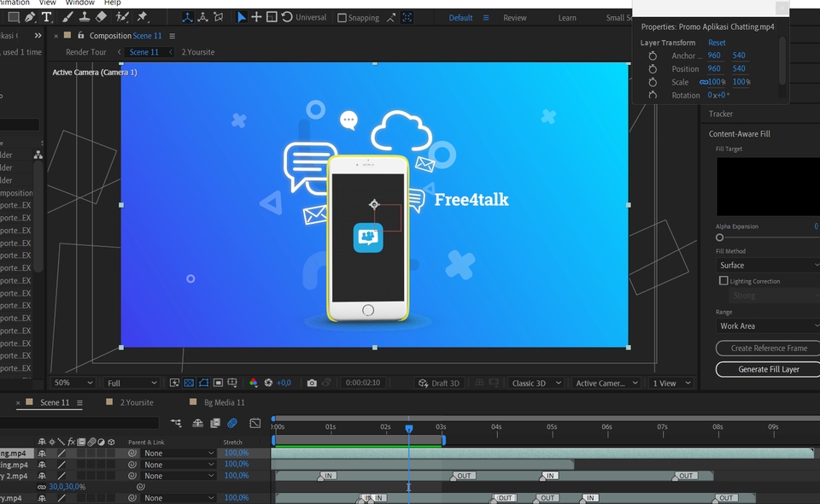Toggle mask and shape path visibility

203,383
